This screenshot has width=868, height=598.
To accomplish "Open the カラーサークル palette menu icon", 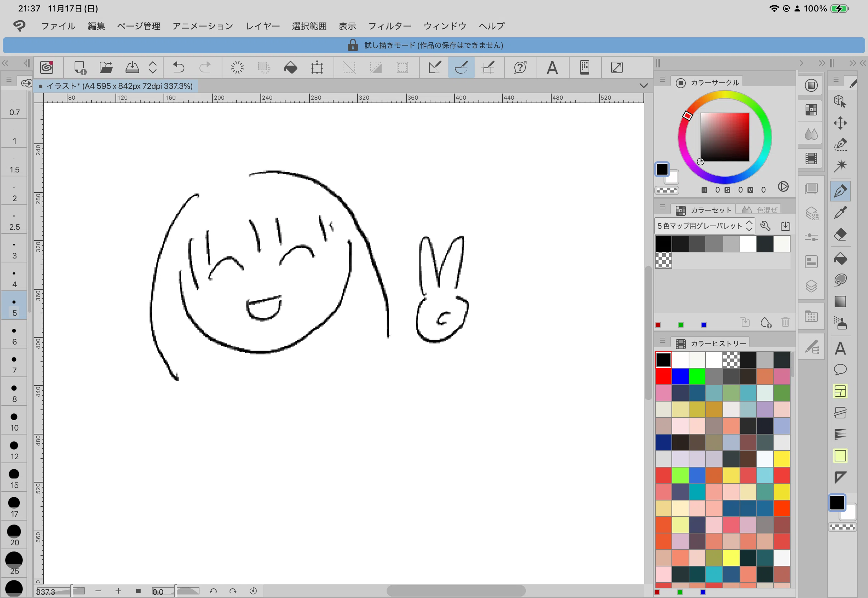I will 662,80.
